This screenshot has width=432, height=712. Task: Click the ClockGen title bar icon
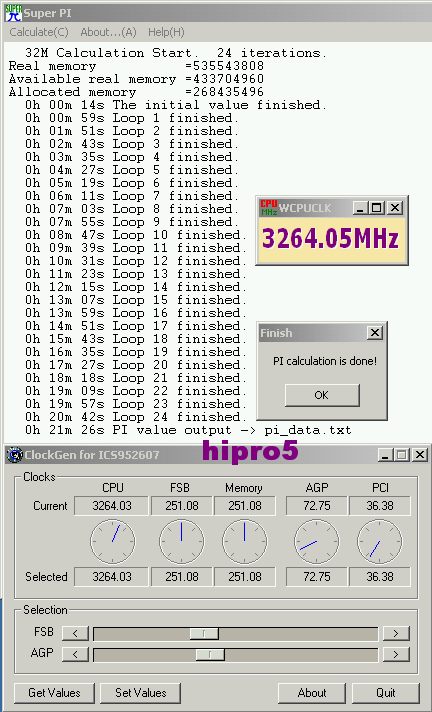pyautogui.click(x=15, y=455)
